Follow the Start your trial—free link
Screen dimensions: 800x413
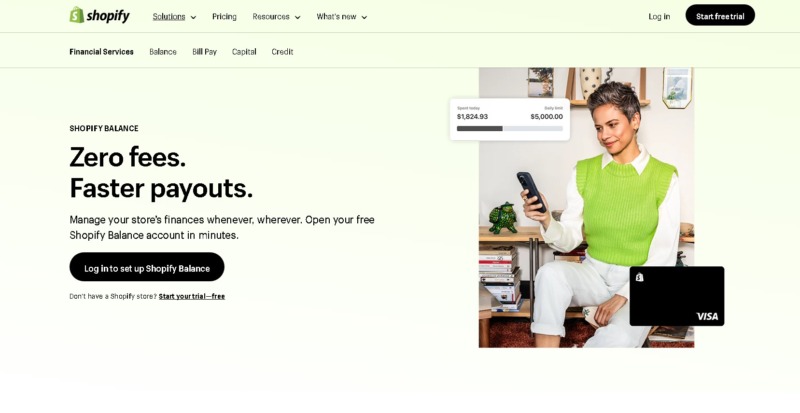coord(192,296)
